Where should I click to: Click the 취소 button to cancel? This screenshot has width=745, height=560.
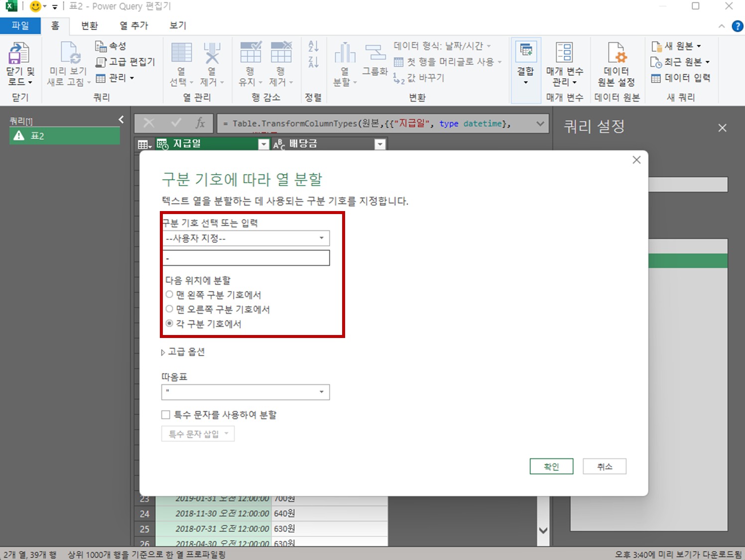click(x=605, y=466)
